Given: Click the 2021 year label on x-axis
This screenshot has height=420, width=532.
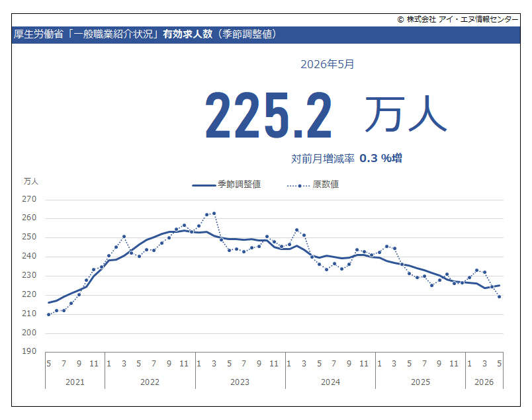Looking at the screenshot, I should click(x=75, y=382).
